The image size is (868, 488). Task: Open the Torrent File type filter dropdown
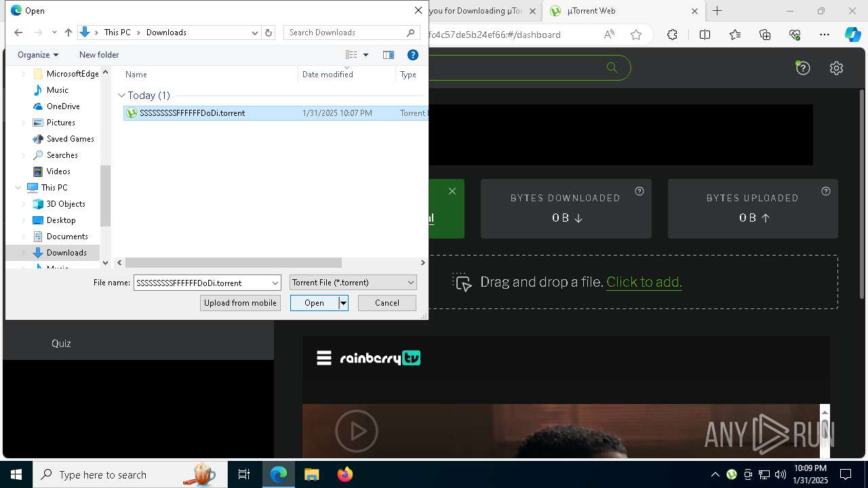point(353,283)
